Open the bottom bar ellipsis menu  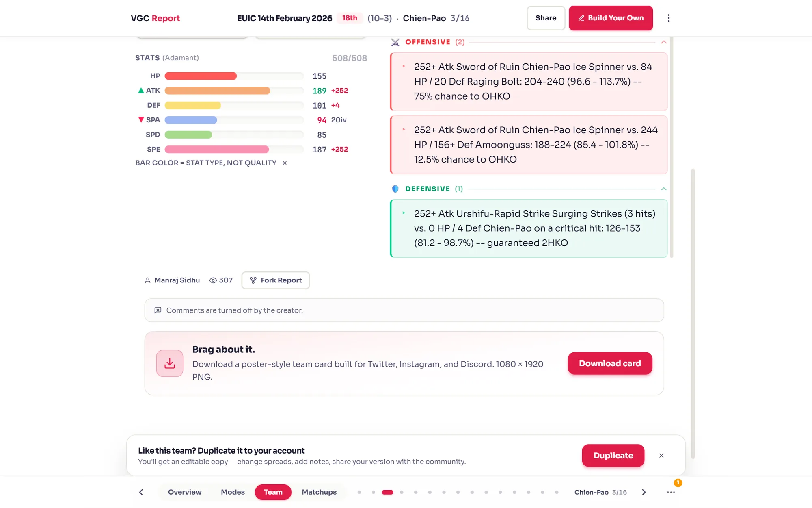click(671, 492)
